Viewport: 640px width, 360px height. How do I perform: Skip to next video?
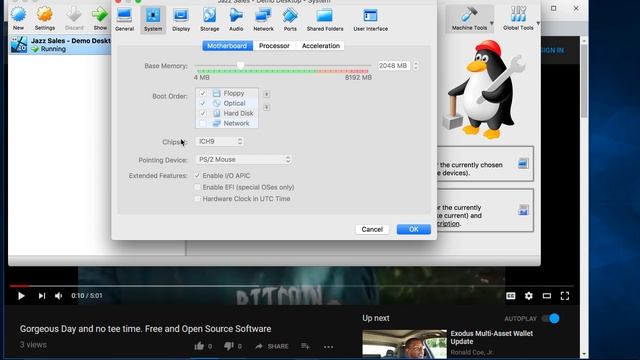[x=42, y=296]
